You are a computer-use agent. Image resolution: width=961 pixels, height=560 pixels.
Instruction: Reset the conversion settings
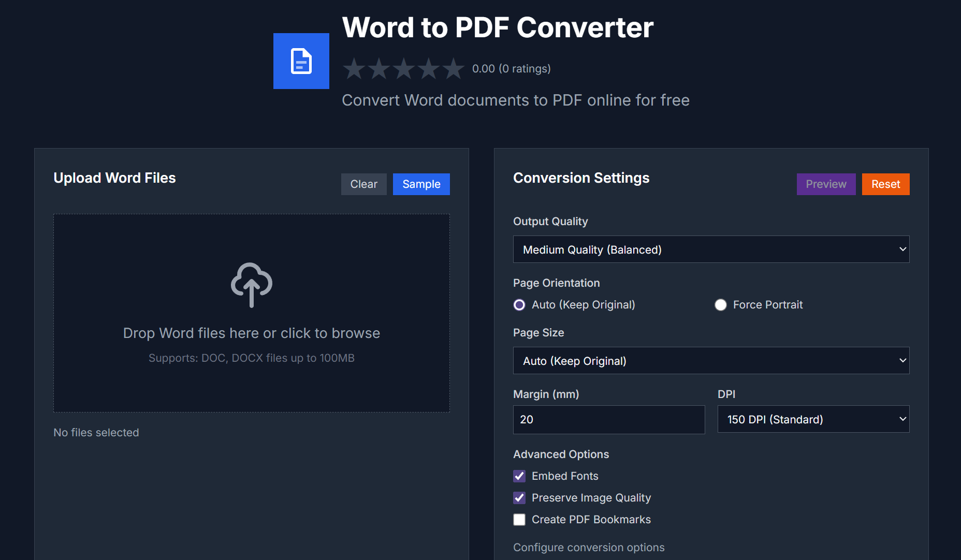(885, 184)
